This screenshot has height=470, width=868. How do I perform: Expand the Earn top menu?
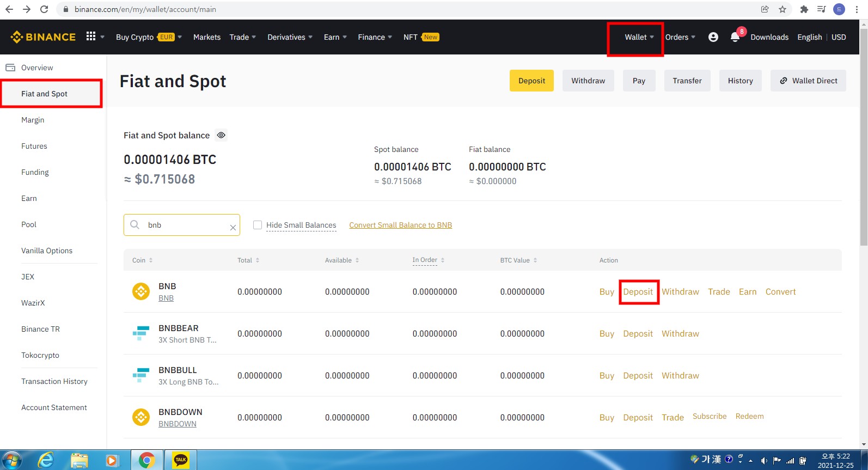click(x=335, y=37)
